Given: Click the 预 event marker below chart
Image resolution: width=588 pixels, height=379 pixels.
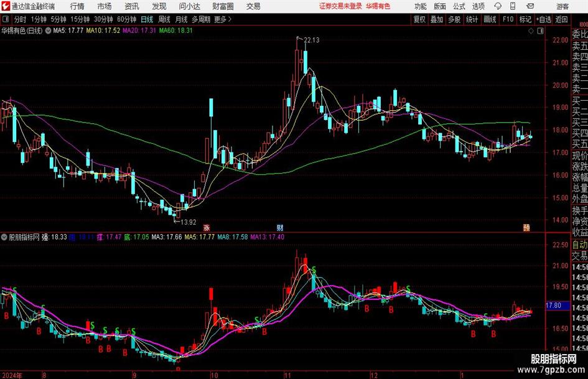Looking at the screenshot, I should point(526,227).
